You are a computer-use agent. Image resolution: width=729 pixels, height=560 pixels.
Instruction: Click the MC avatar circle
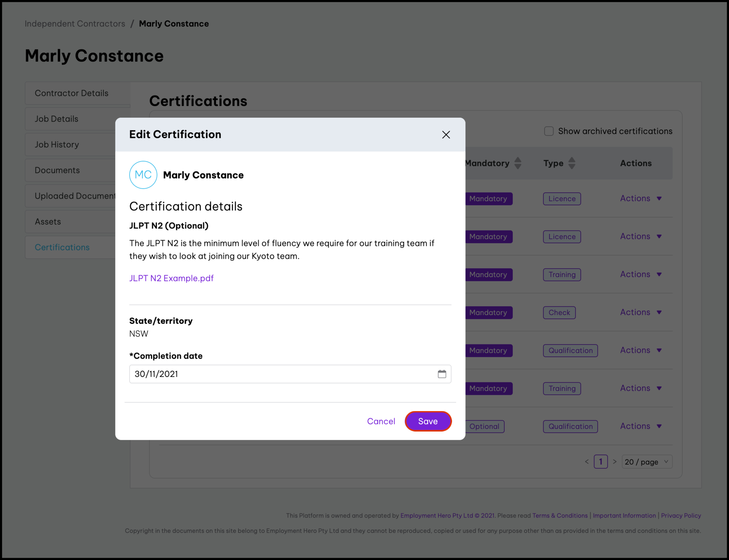point(143,175)
